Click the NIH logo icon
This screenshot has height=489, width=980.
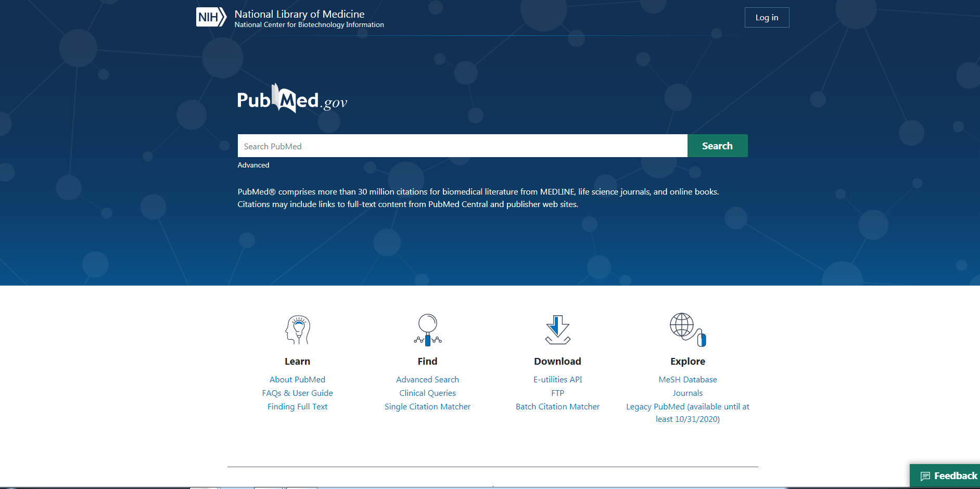(x=211, y=17)
